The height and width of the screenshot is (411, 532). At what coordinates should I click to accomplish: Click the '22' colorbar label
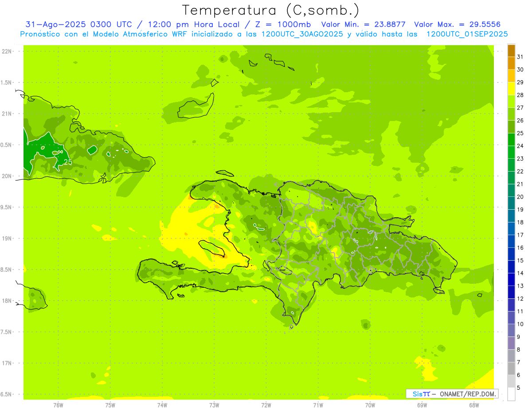pyautogui.click(x=520, y=172)
